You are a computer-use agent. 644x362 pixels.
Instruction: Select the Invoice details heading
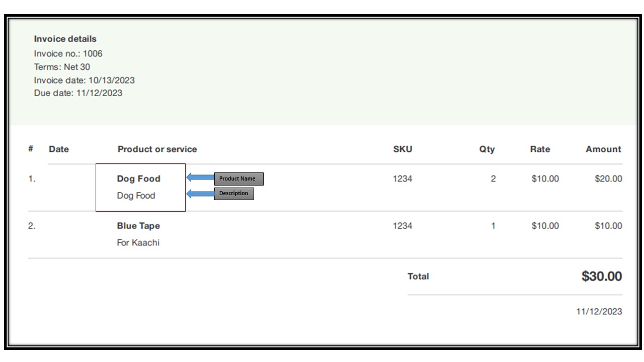[65, 39]
